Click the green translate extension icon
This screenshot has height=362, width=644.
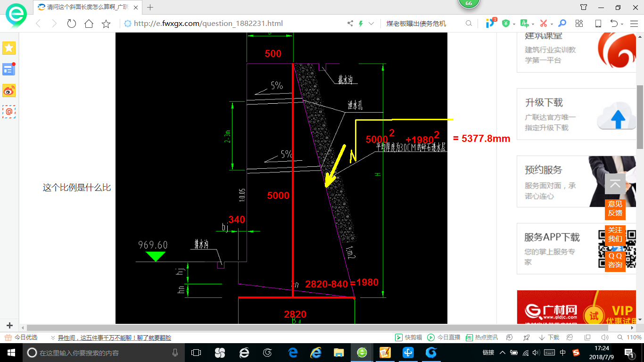524,23
